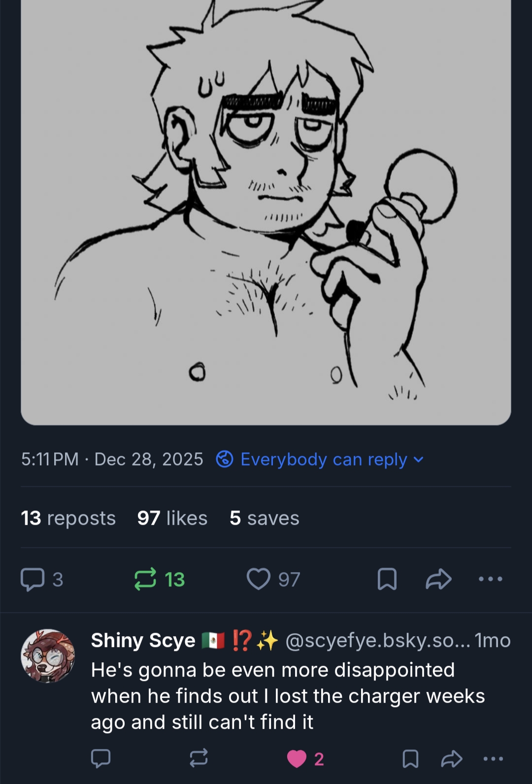Open Shiny Scye's avatar

48,656
